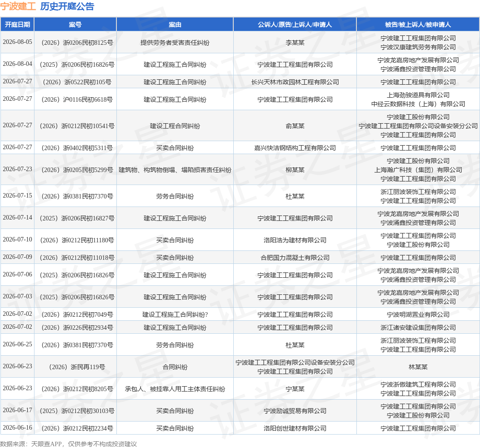The height and width of the screenshot is (448, 480).
Task: Open case (2026) 浙0206民初8125号
Action: point(77,43)
